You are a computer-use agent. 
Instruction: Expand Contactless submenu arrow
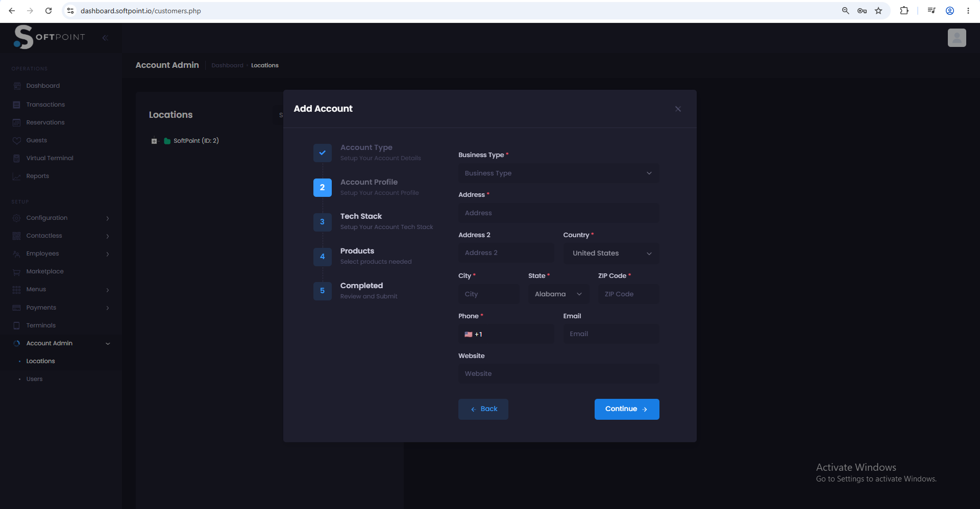(108, 236)
